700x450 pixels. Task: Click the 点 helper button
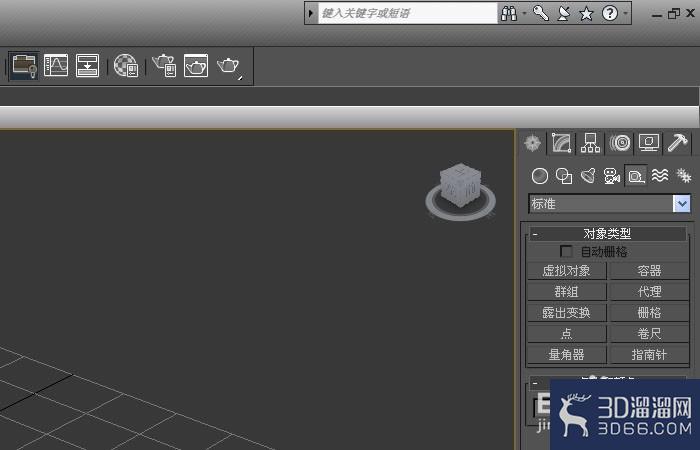coord(567,333)
